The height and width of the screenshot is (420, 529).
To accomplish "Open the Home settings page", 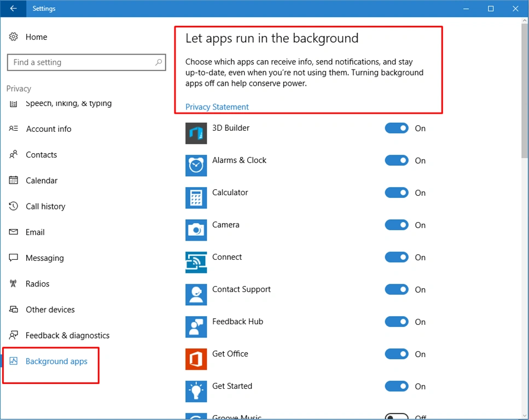I will (37, 37).
